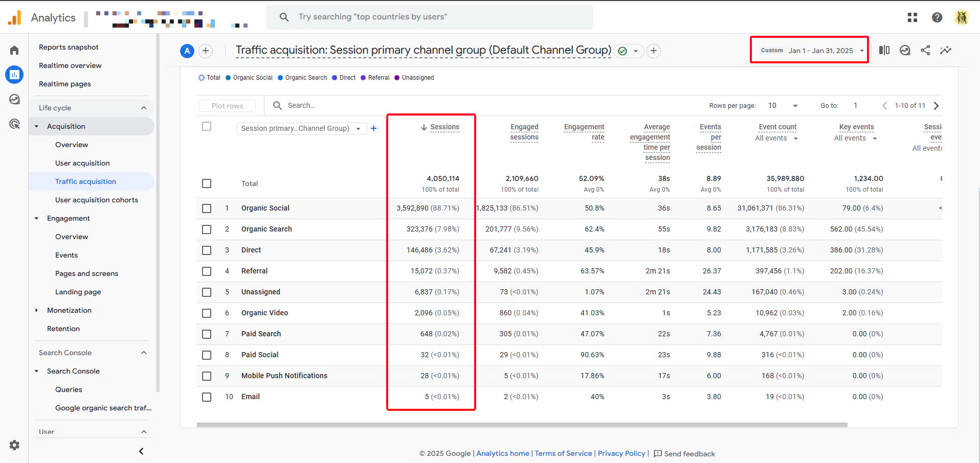The width and height of the screenshot is (980, 463).
Task: Collapse the left navigation panel
Action: tap(141, 451)
